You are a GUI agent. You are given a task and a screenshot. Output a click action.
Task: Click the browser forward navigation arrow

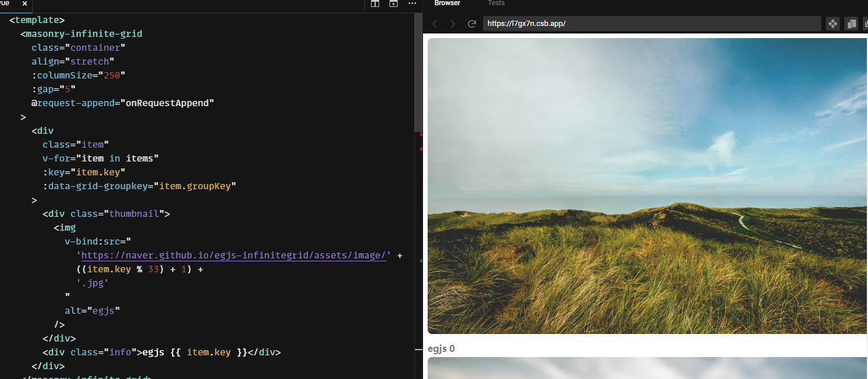[x=452, y=24]
